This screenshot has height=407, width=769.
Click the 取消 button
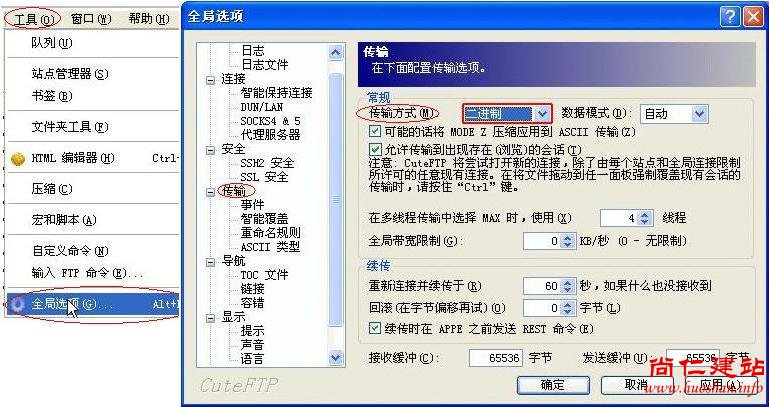[636, 385]
